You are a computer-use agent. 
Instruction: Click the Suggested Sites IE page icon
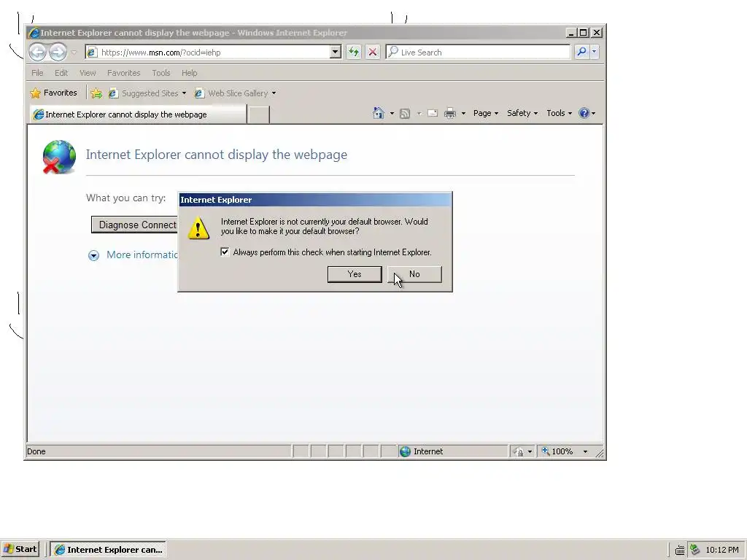click(x=113, y=93)
